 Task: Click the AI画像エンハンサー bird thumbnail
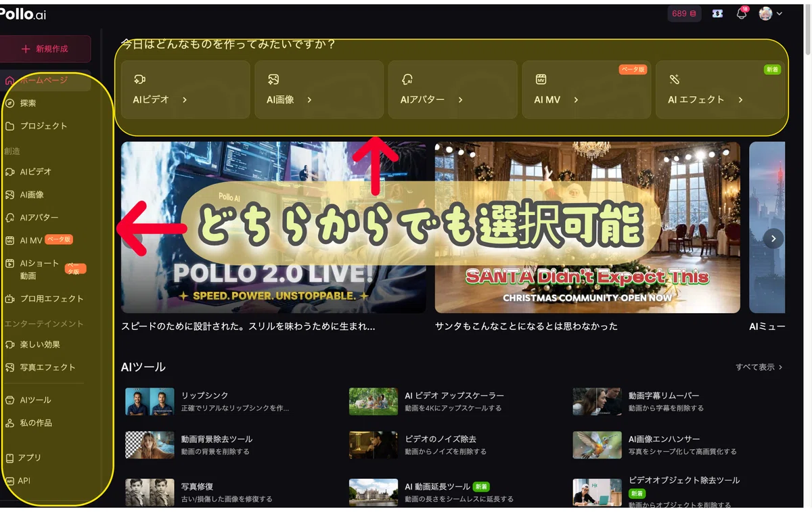(597, 445)
